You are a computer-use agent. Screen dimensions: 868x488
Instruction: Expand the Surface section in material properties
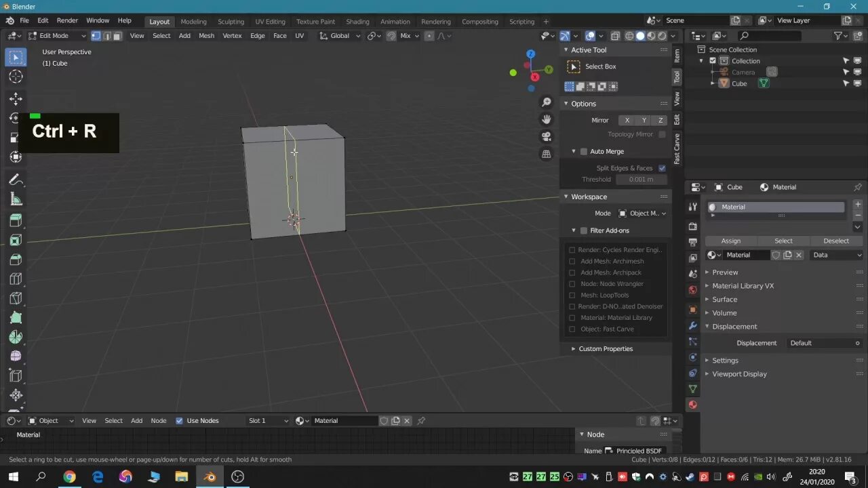[x=724, y=299]
